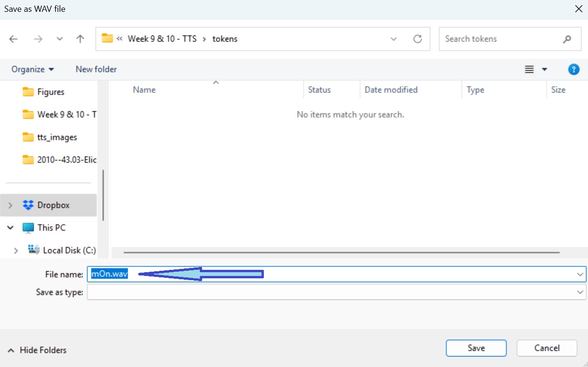This screenshot has width=588, height=367.
Task: Open the Save as type dropdown
Action: click(580, 292)
